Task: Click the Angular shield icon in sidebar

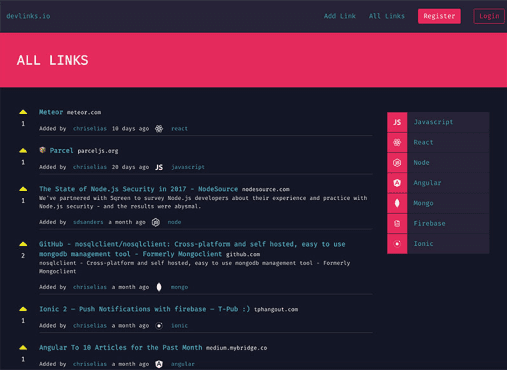Action: click(397, 183)
